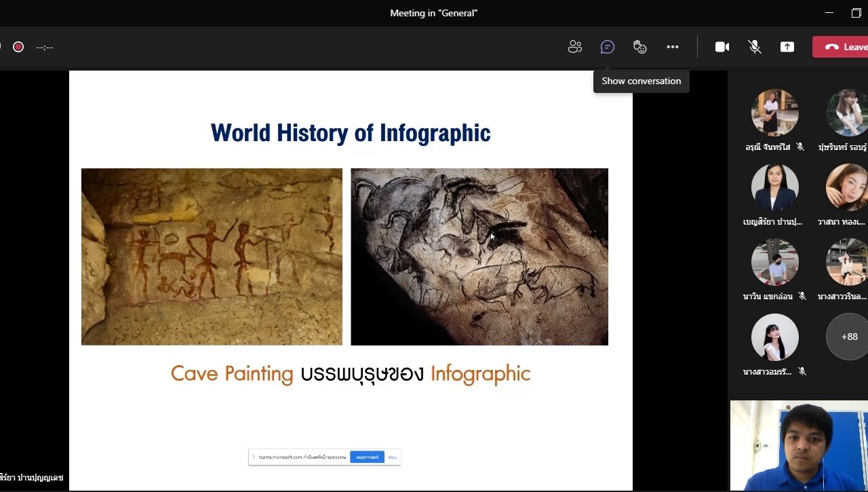Screen dimensions: 868x492
Task: Click the red recording indicator icon
Action: pos(18,47)
